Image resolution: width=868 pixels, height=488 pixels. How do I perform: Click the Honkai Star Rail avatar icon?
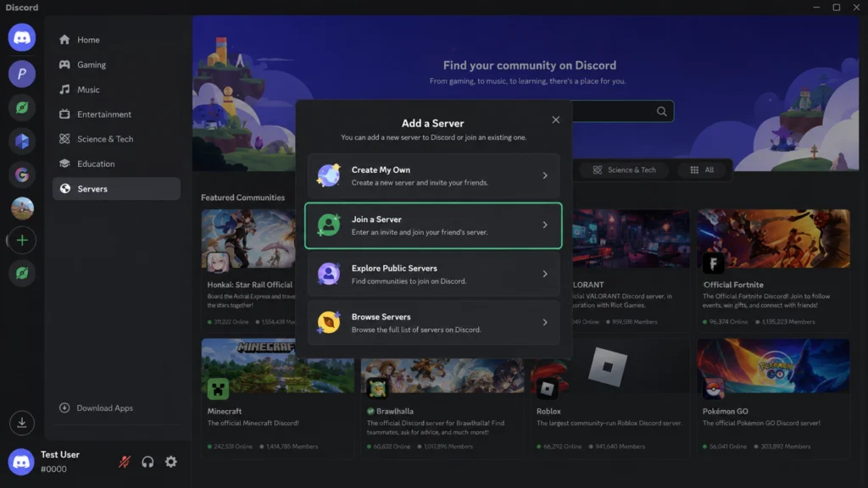click(x=218, y=263)
